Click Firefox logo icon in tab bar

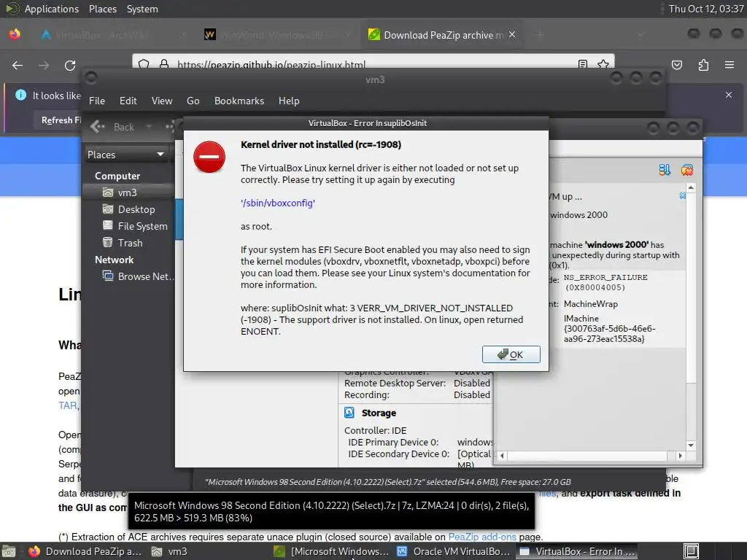[x=15, y=35]
